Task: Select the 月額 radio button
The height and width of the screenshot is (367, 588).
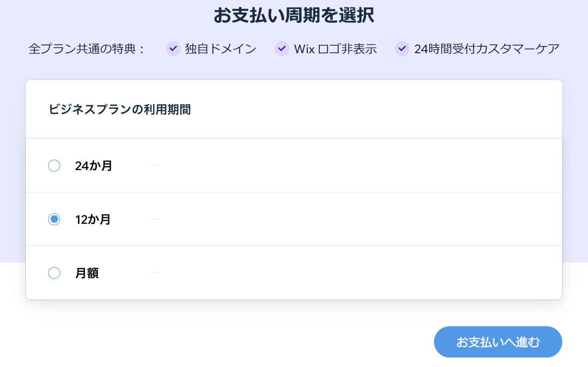Action: (x=54, y=273)
